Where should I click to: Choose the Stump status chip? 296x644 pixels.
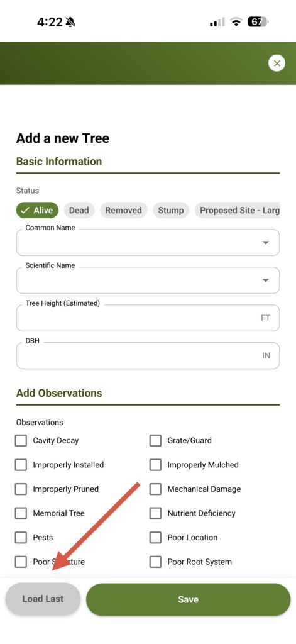[171, 210]
